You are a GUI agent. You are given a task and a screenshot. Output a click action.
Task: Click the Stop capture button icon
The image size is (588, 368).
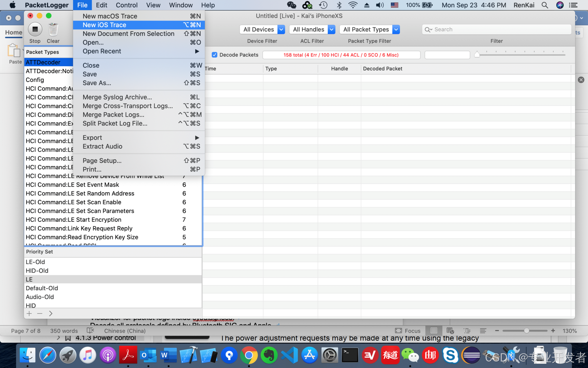(x=35, y=29)
